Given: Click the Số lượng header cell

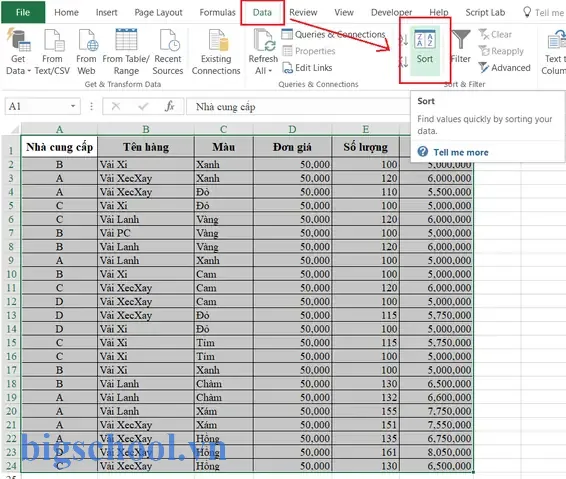Looking at the screenshot, I should [365, 147].
